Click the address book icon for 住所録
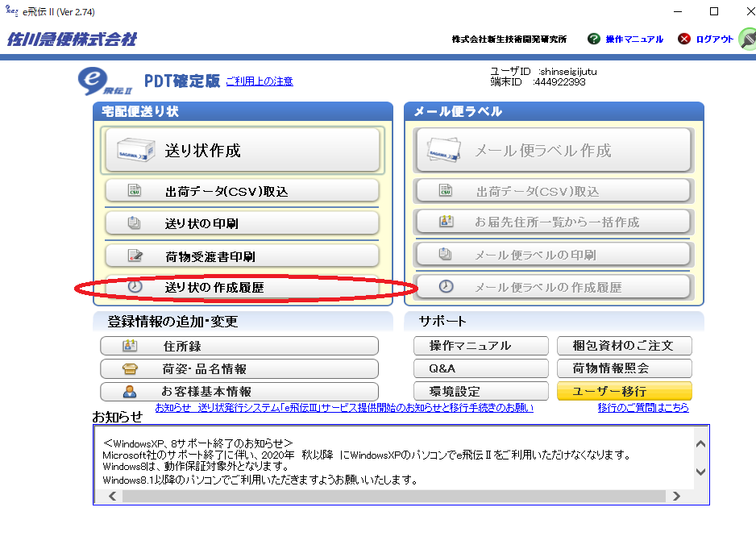 [x=130, y=346]
